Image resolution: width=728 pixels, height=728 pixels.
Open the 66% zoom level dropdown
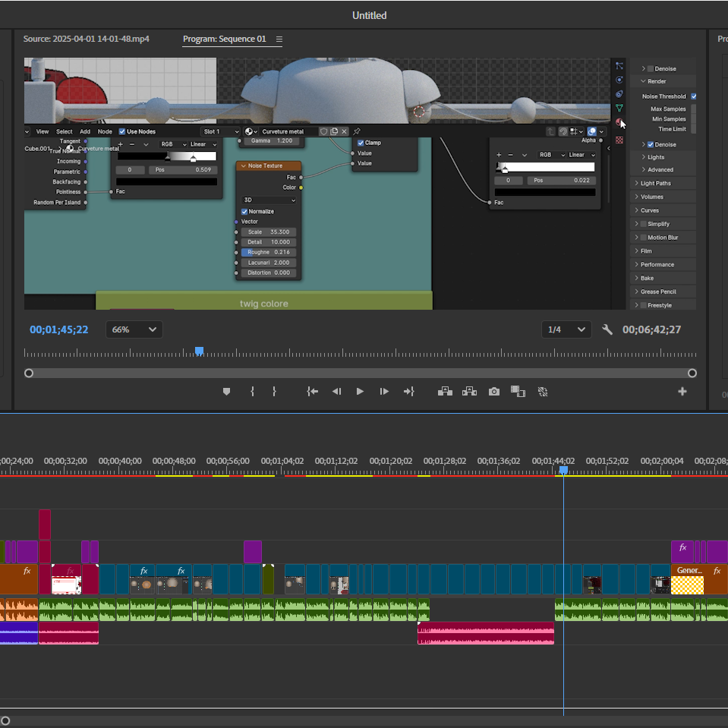[x=134, y=329]
